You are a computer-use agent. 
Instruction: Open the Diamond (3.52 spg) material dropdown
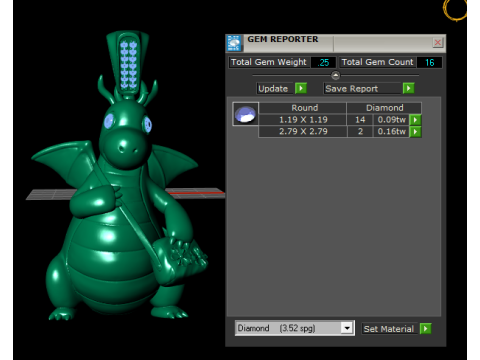pyautogui.click(x=347, y=328)
